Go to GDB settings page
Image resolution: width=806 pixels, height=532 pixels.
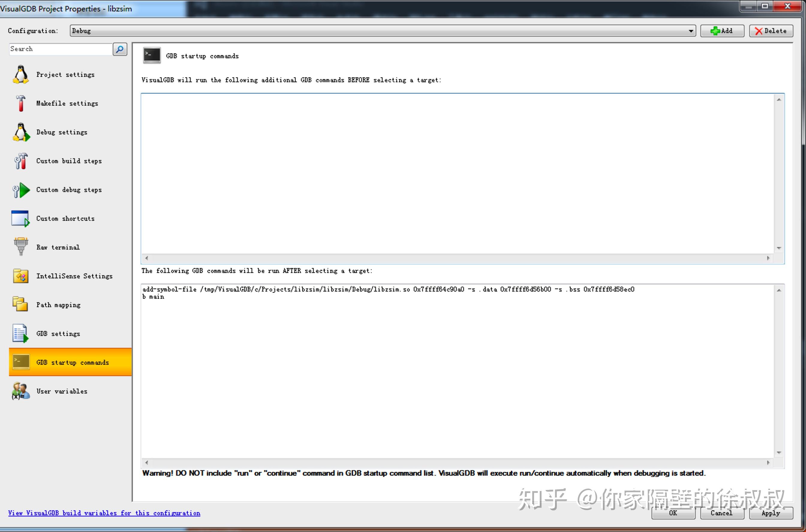coord(58,333)
